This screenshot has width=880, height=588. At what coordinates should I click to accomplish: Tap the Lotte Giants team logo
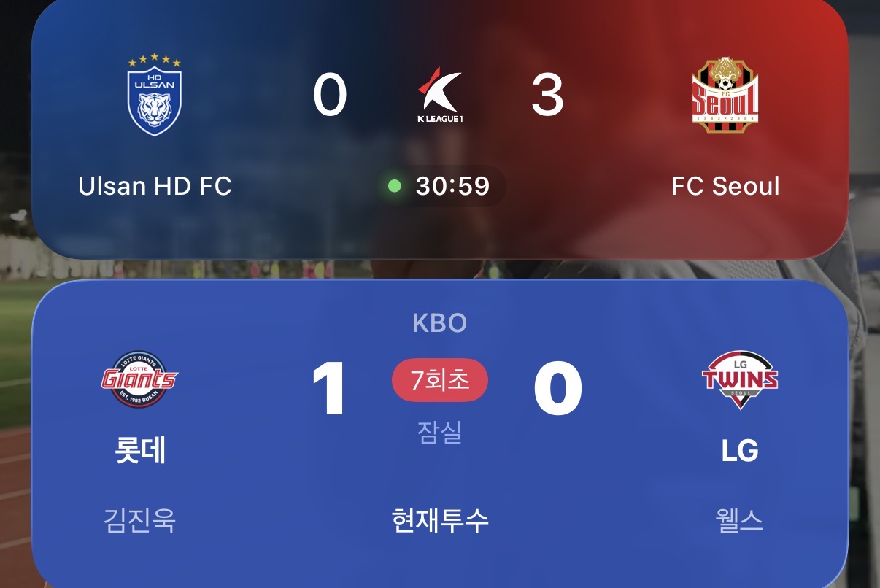pos(139,379)
